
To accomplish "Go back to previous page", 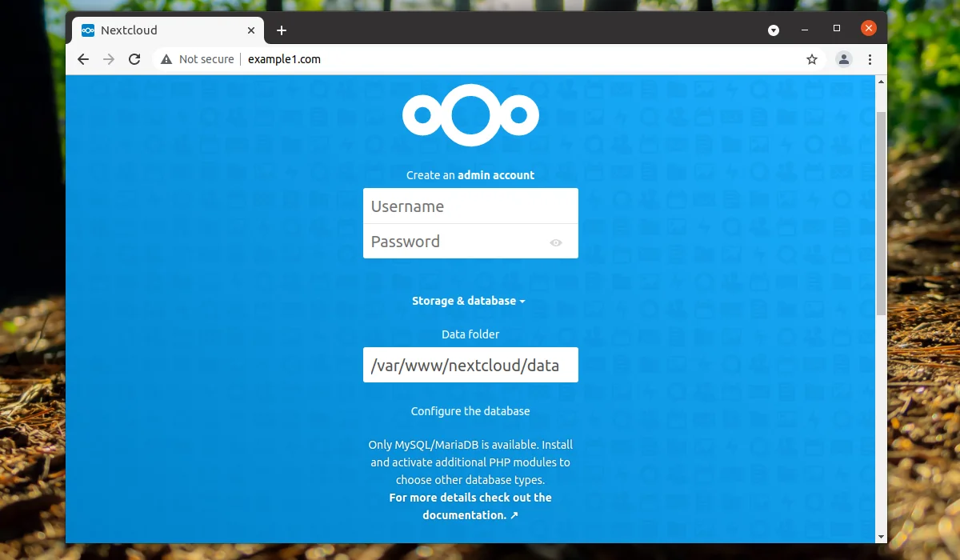I will point(83,59).
